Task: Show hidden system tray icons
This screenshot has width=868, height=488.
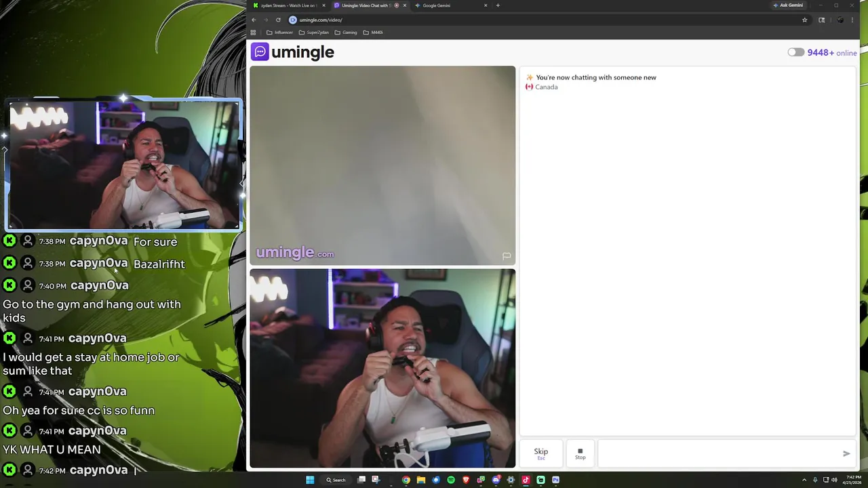Action: tap(804, 480)
